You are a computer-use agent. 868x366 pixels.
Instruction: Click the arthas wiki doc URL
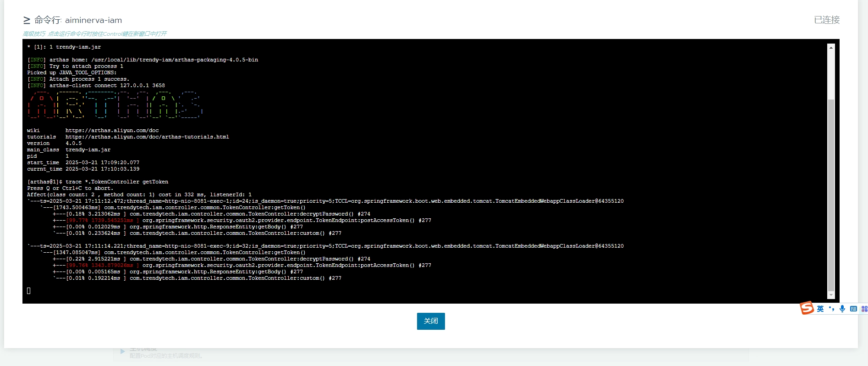[112, 131]
